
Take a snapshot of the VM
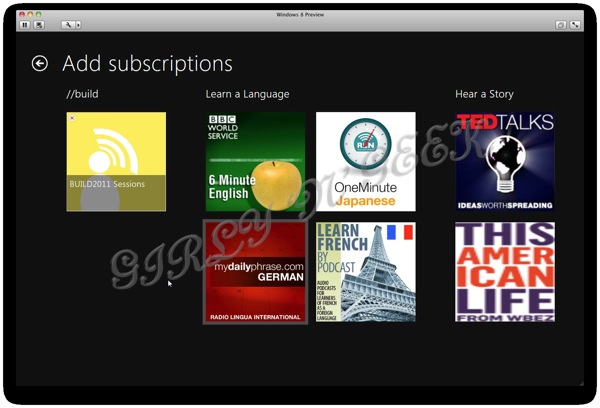(x=39, y=25)
